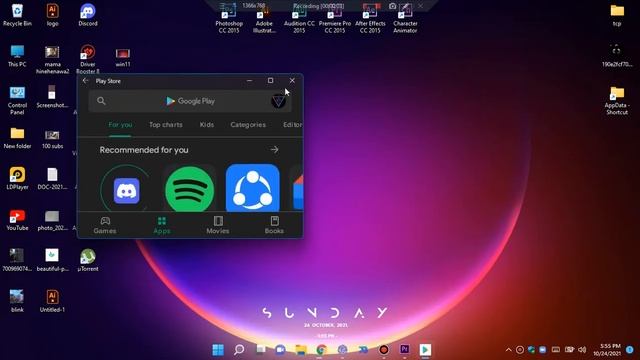Image resolution: width=640 pixels, height=360 pixels.
Task: Open the taskbar clock and date
Action: (607, 349)
